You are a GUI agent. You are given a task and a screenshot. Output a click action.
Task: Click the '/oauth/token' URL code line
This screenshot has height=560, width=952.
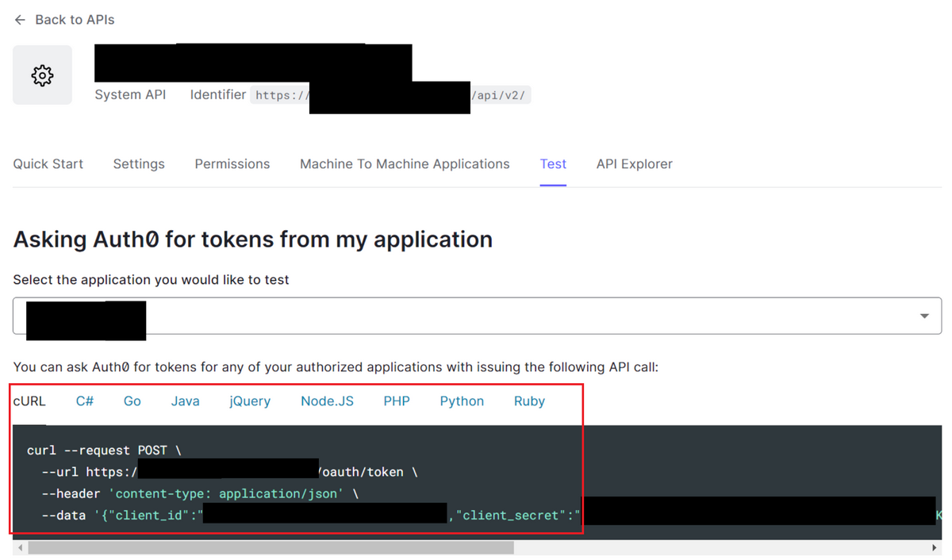229,472
